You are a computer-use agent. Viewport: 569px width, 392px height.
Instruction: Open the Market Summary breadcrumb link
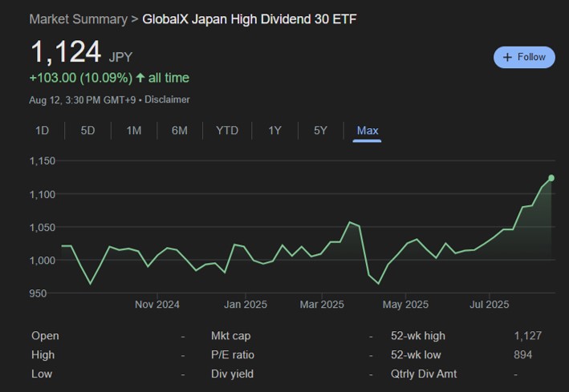pyautogui.click(x=79, y=19)
